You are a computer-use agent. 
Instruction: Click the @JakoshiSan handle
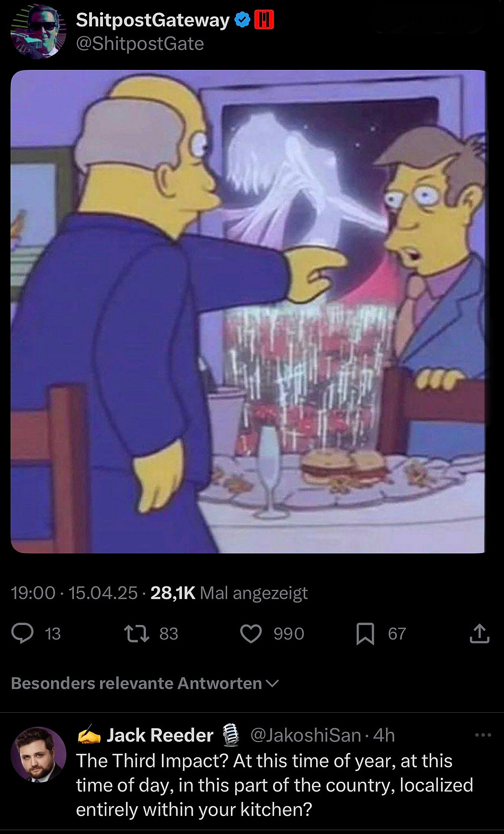click(x=306, y=735)
